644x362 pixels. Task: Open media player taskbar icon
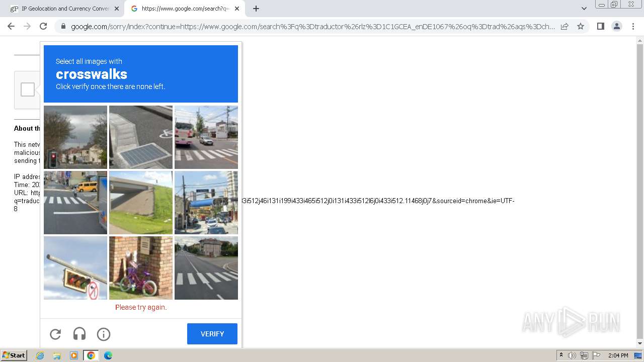pyautogui.click(x=74, y=355)
